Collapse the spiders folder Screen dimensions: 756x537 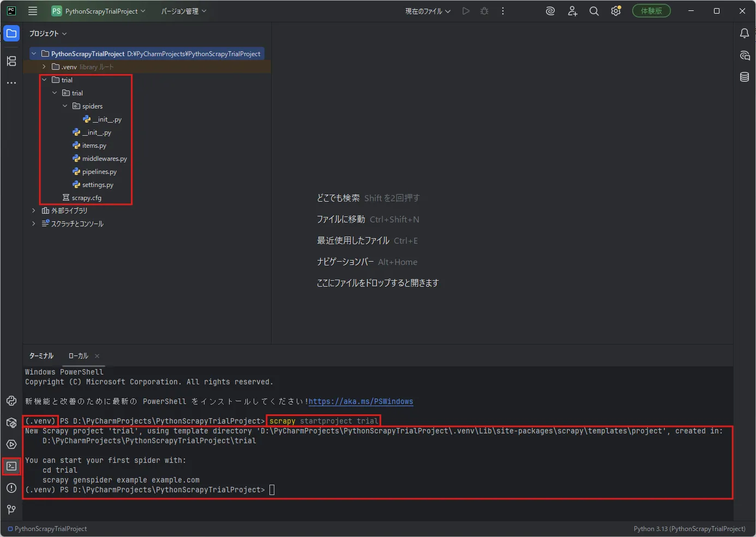(x=65, y=106)
